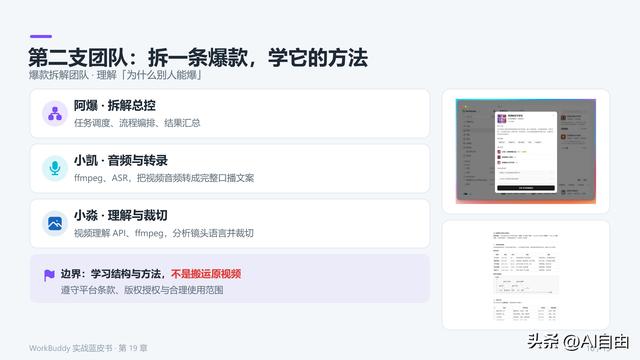
Task: Click the blue image icon beside 小淼
Action: point(55,223)
